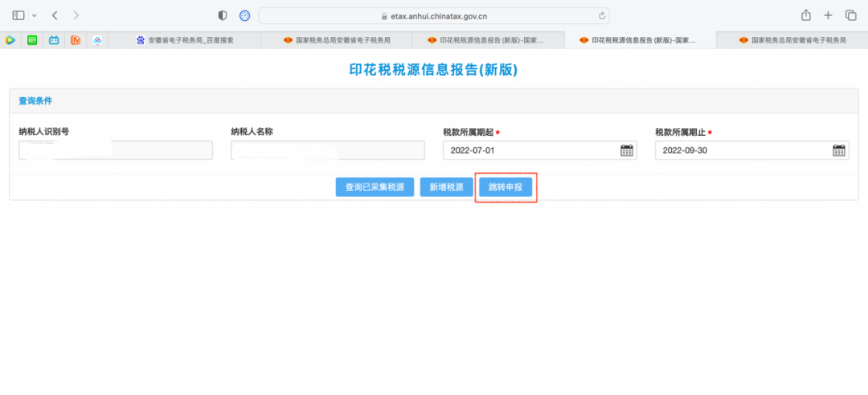The height and width of the screenshot is (395, 868).
Task: Click the blue compass extension icon
Action: [244, 15]
